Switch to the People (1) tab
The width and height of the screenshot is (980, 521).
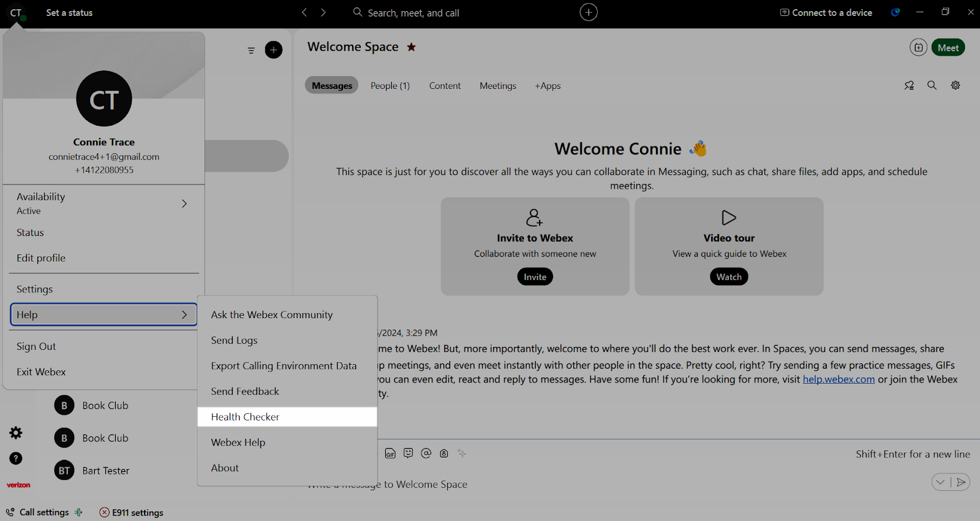tap(390, 86)
